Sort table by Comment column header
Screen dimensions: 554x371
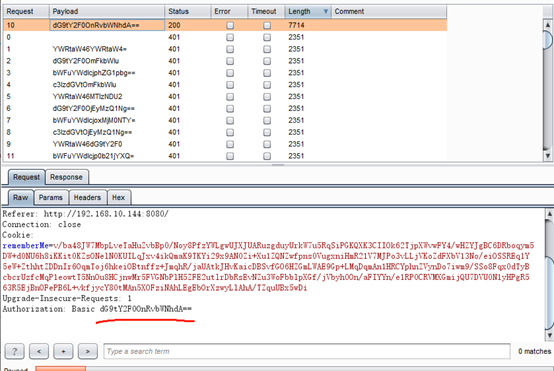click(x=389, y=11)
